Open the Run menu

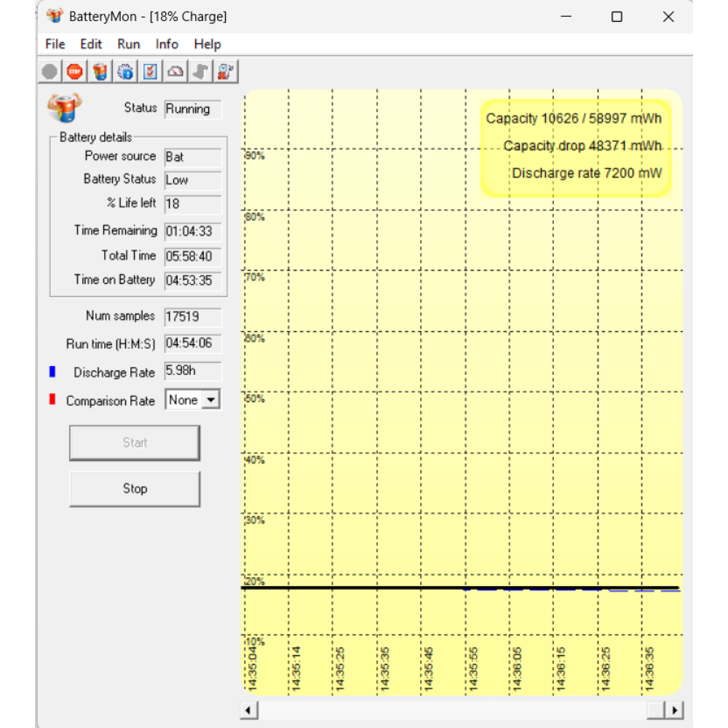[129, 44]
